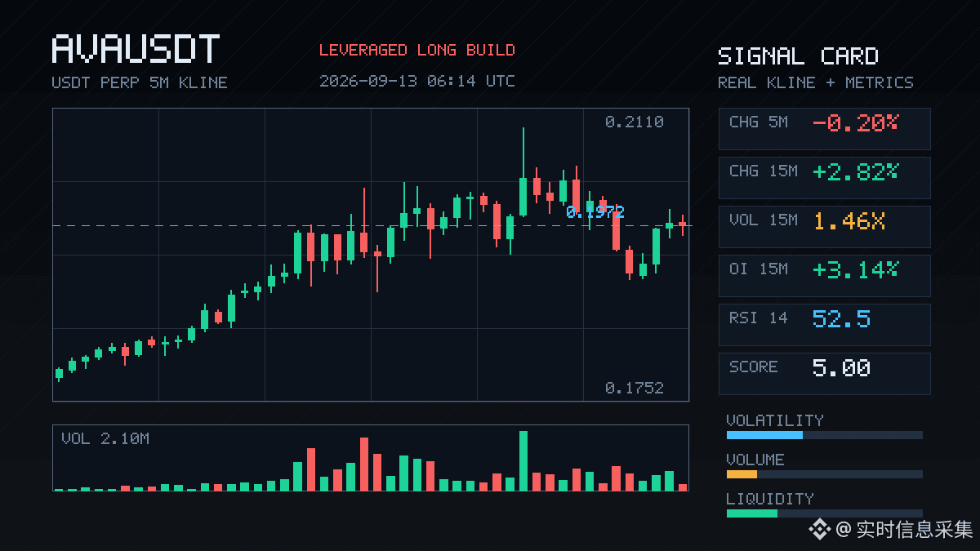This screenshot has height=551, width=980.
Task: Click the tallest red volume bar
Action: [x=364, y=464]
